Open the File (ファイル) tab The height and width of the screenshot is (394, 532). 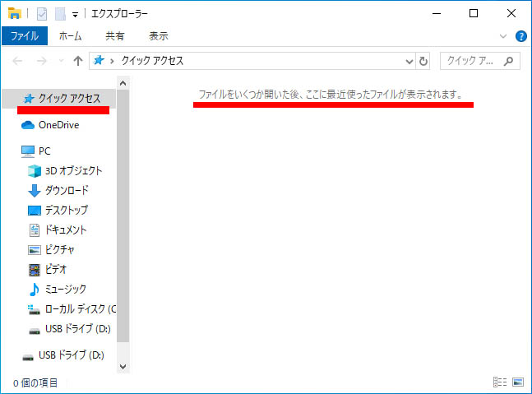(x=25, y=35)
